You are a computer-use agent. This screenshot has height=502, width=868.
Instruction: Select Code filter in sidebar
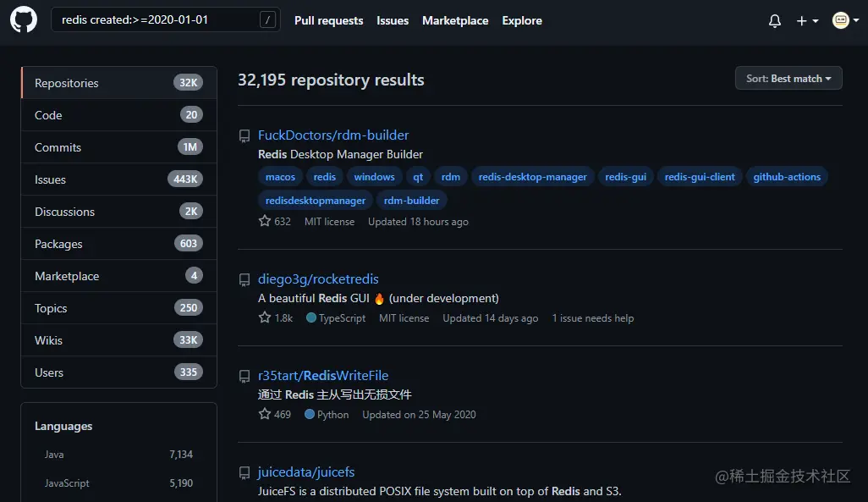[x=118, y=114]
